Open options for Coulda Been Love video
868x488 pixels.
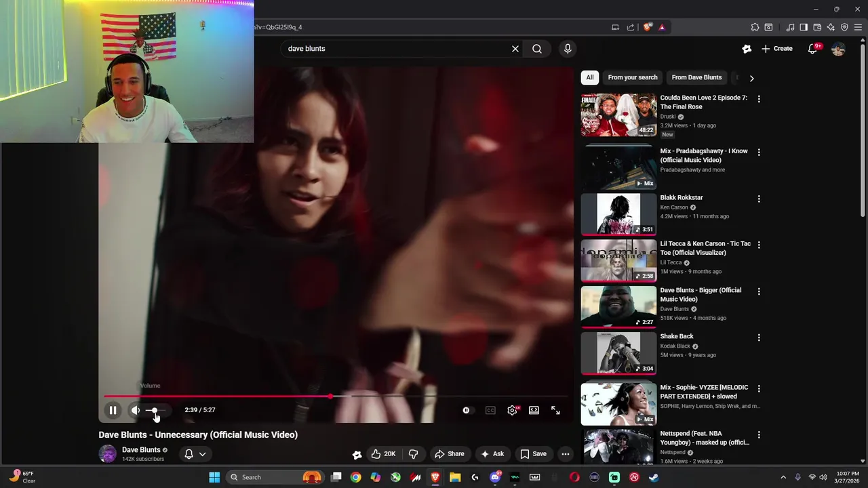759,99
